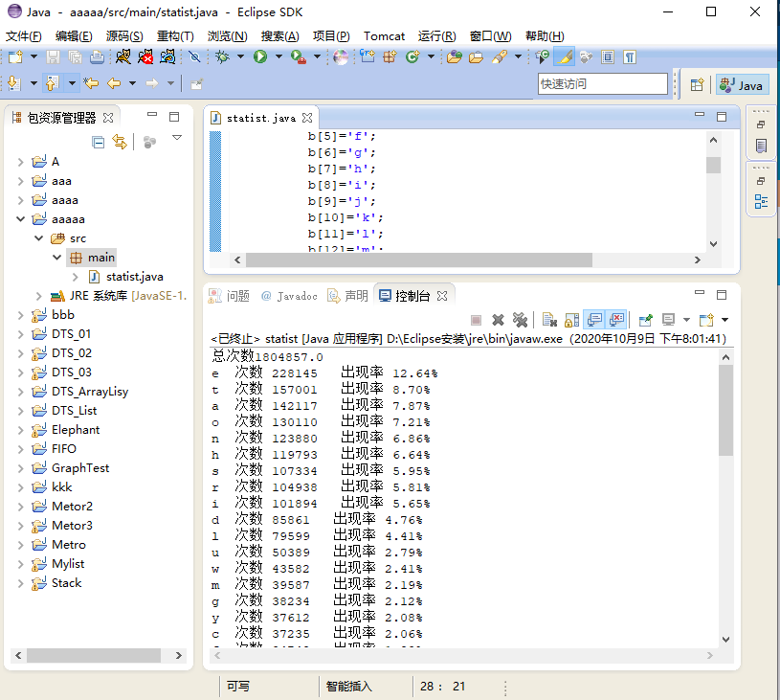Select GraphTest project in explorer
Screen dimensions: 780x700
(80, 468)
